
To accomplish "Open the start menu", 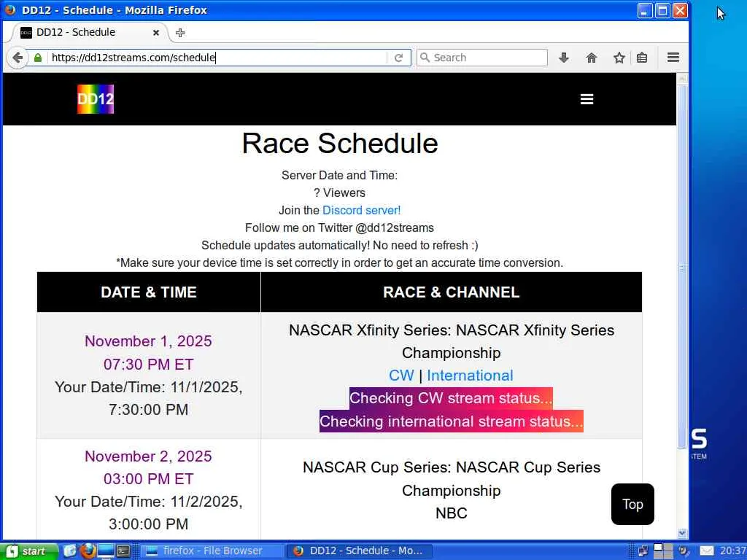I will point(28,551).
